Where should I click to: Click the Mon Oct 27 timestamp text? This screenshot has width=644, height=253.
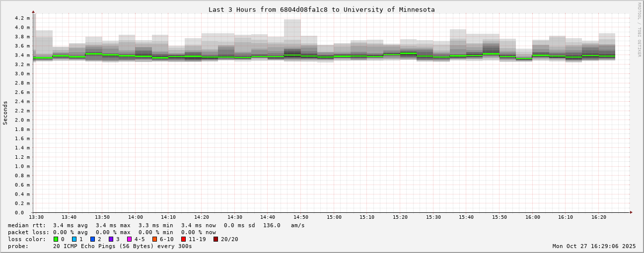click(594, 246)
